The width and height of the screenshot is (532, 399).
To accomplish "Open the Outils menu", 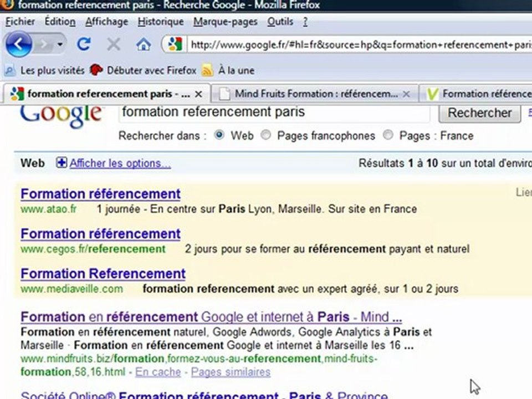I will [x=280, y=22].
